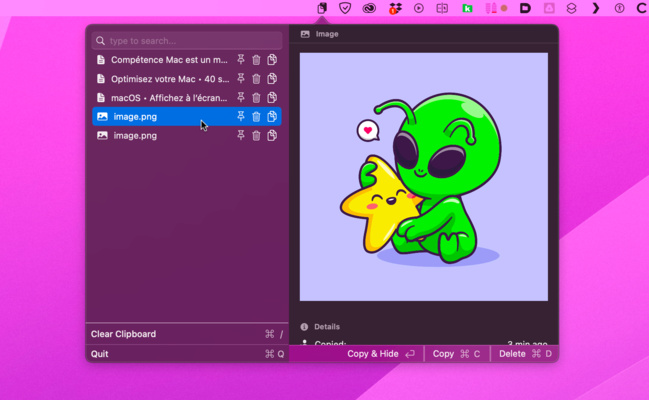This screenshot has height=400, width=649.
Task: Copy the 'Optimisez votre Mac' entry via copy icon
Action: [272, 79]
